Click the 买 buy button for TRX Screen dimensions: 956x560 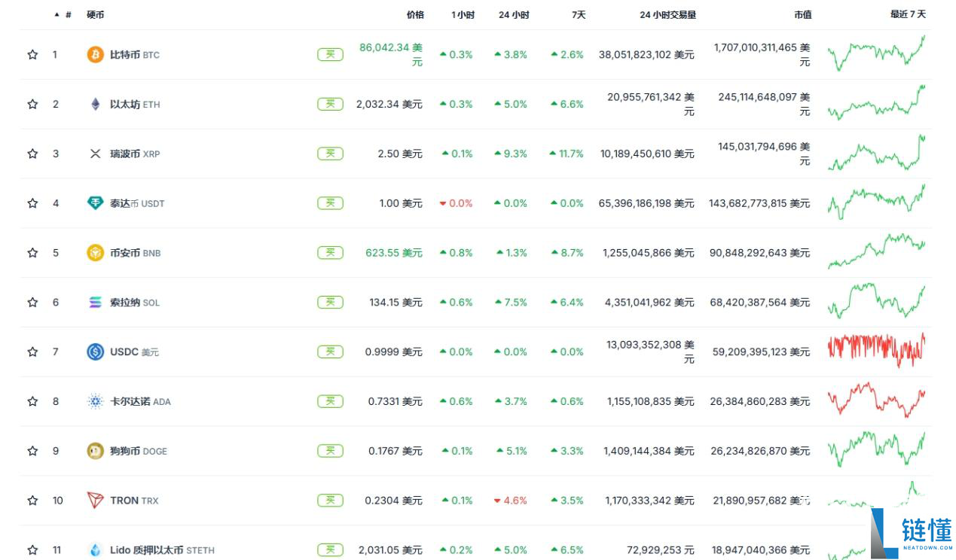tap(330, 501)
